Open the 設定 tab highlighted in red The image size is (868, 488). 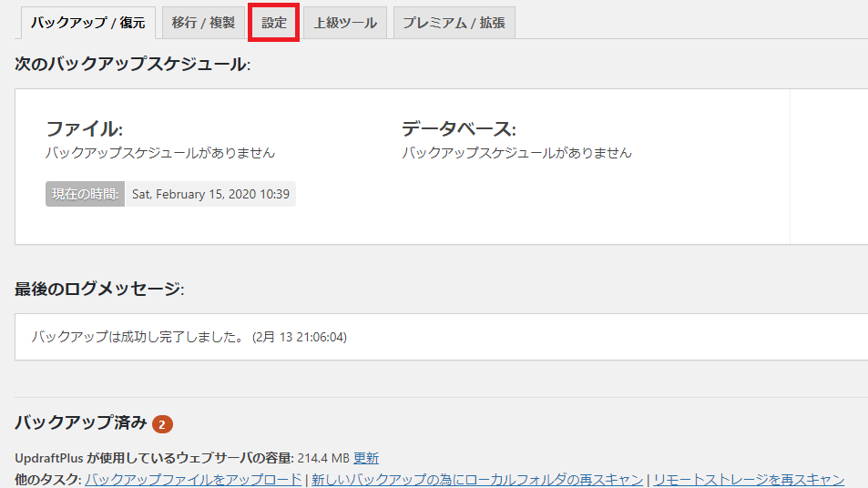tap(274, 23)
